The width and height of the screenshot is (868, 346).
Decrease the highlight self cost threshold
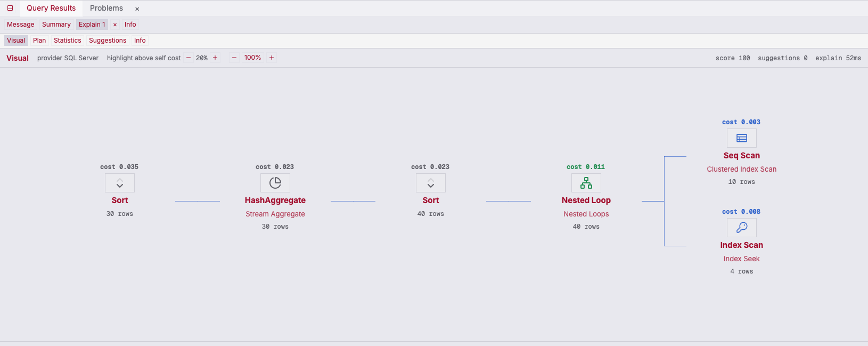point(189,58)
